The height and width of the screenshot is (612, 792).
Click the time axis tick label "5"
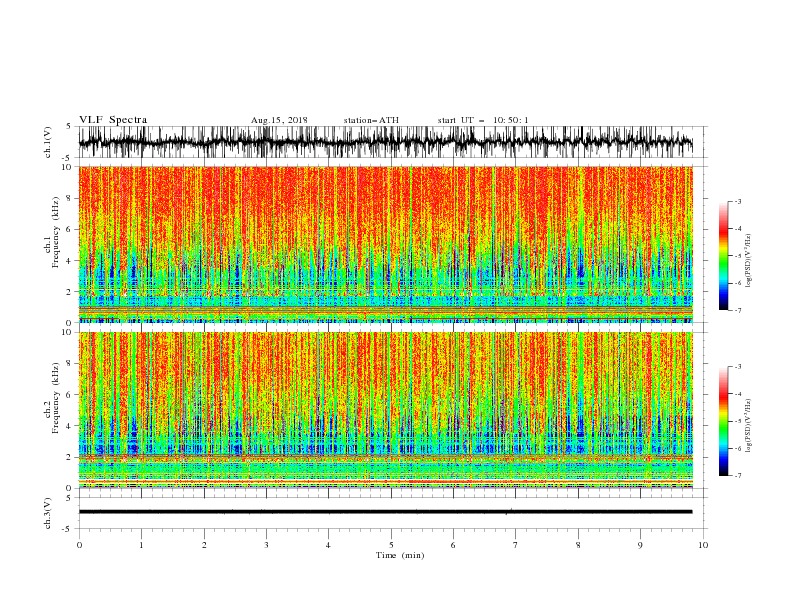pyautogui.click(x=391, y=545)
